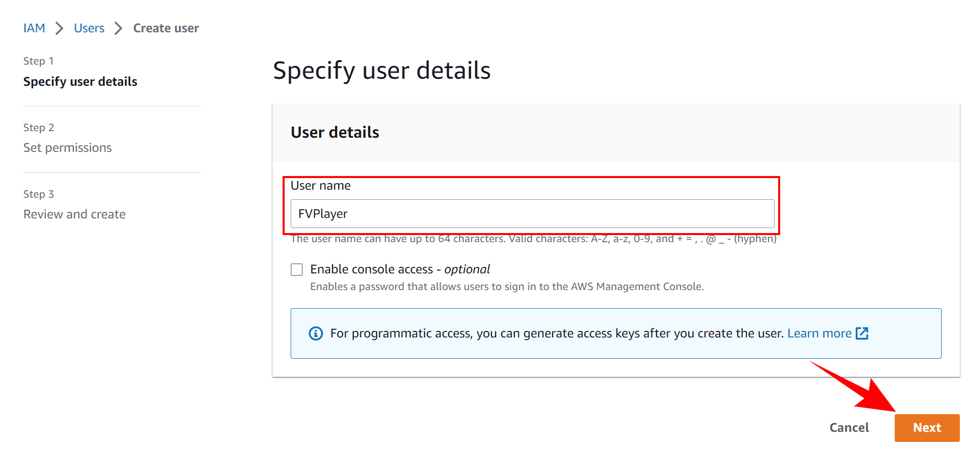Image resolution: width=980 pixels, height=454 pixels.
Task: Go to the Users breadcrumb link
Action: point(89,28)
